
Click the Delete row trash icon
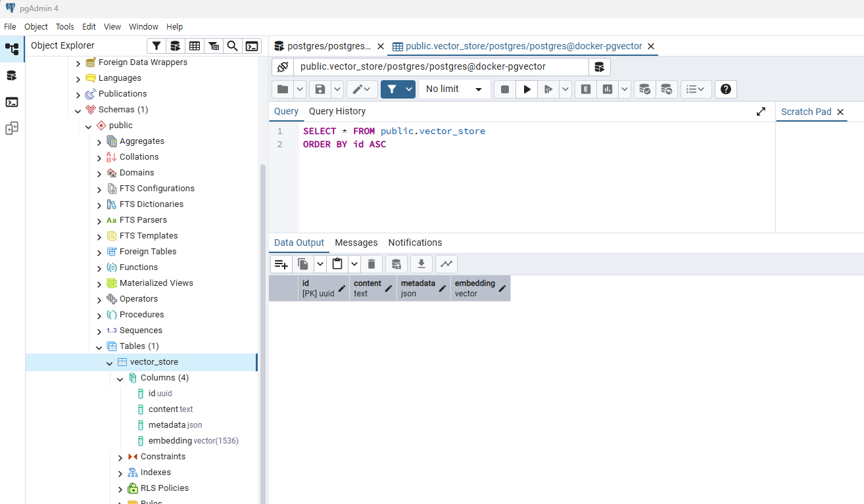tap(371, 264)
